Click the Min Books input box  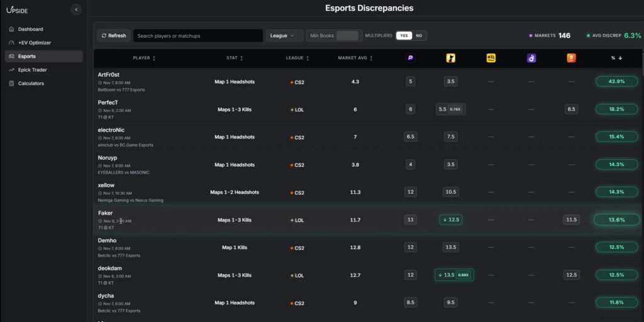pyautogui.click(x=347, y=36)
